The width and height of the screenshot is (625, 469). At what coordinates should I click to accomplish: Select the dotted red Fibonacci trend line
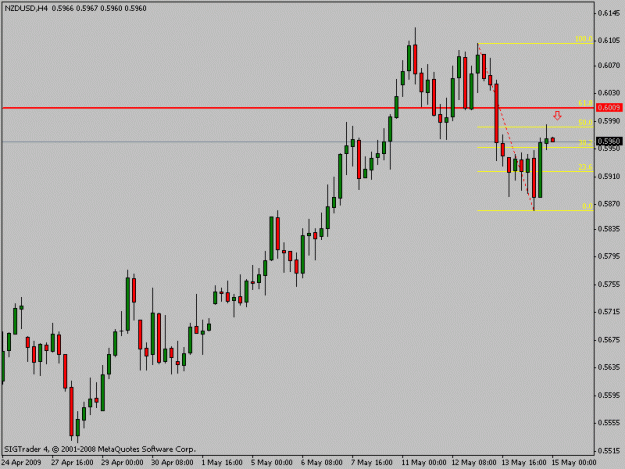506,127
